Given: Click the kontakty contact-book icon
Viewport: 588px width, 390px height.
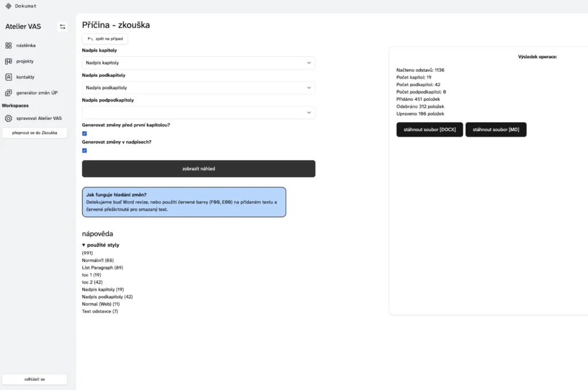Looking at the screenshot, I should coord(9,77).
